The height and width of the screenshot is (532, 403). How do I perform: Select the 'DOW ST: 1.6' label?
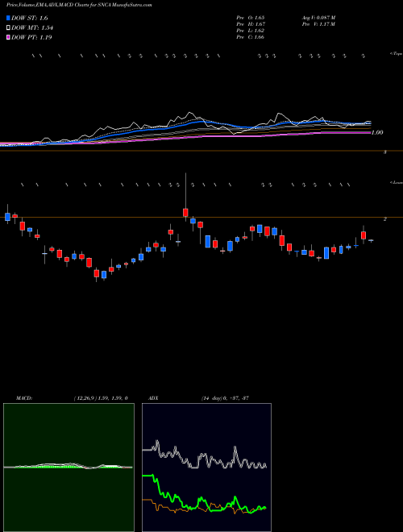30,18
